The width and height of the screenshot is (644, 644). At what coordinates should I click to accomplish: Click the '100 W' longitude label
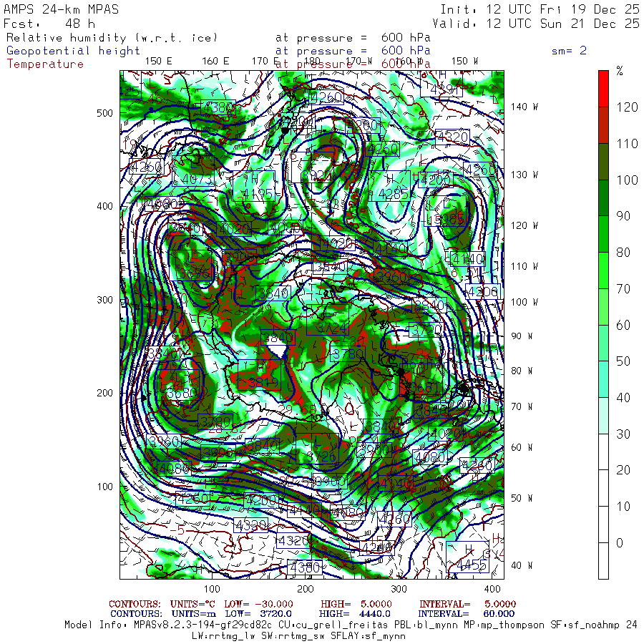click(x=525, y=302)
